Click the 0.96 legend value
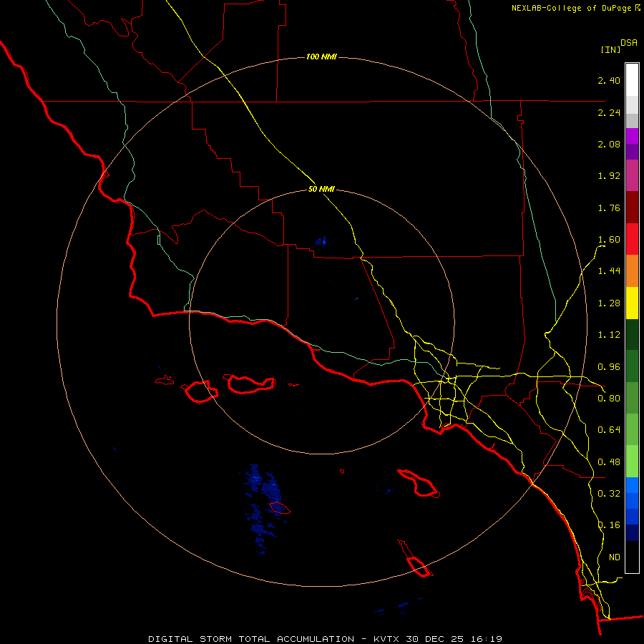The image size is (644, 644). coord(609,367)
